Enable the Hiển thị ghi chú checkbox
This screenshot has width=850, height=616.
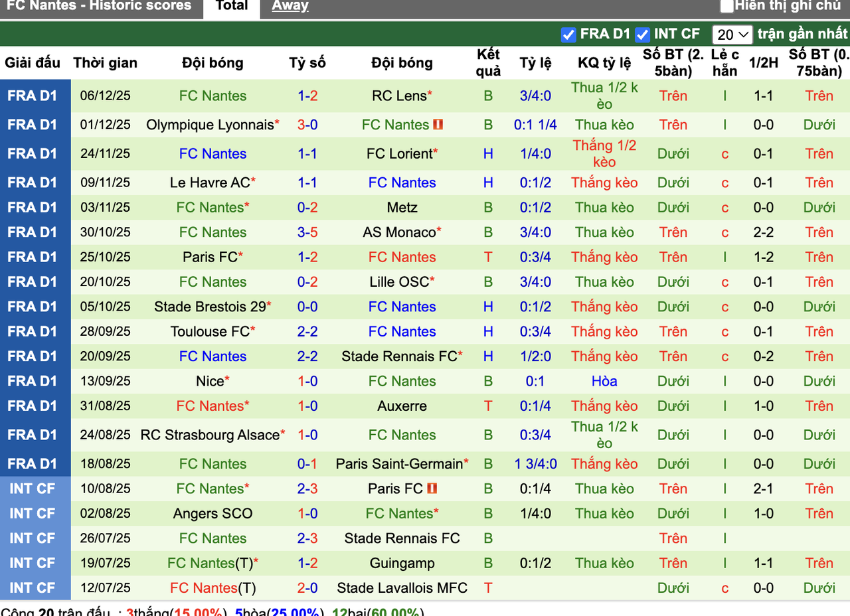click(727, 6)
